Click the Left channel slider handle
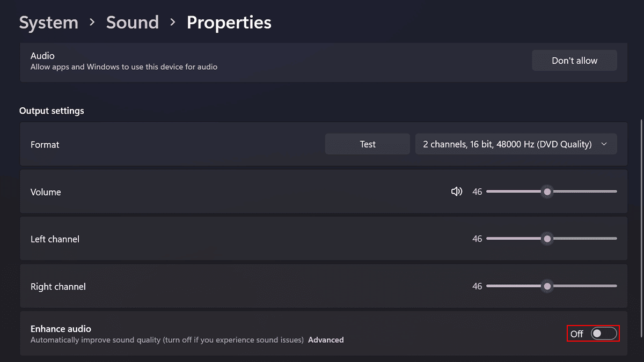The image size is (644, 362). (x=547, y=239)
